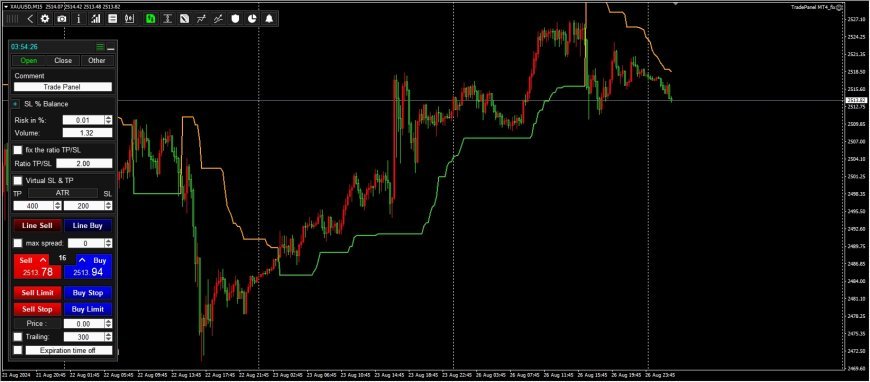Click the collapse arrow on the toolbar
The height and width of the screenshot is (382, 870).
coord(30,19)
